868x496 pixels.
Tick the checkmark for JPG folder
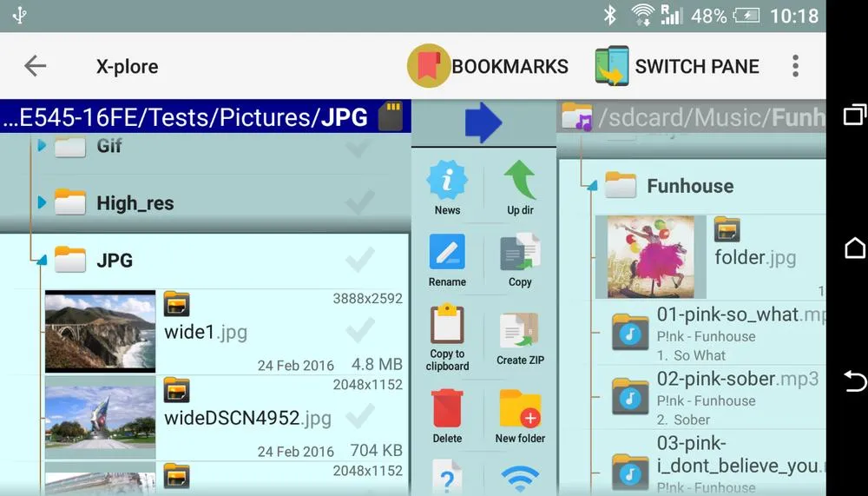[x=358, y=260]
